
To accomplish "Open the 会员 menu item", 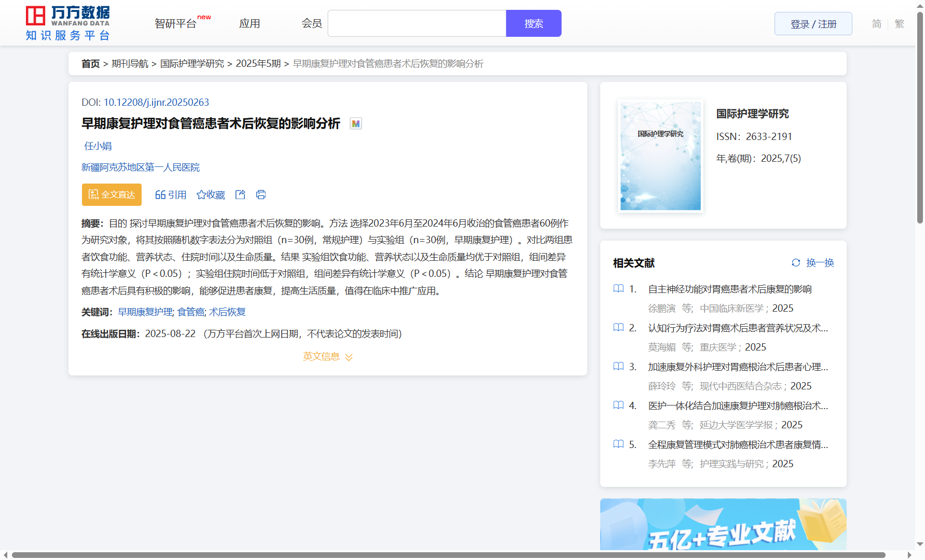I will [x=312, y=24].
